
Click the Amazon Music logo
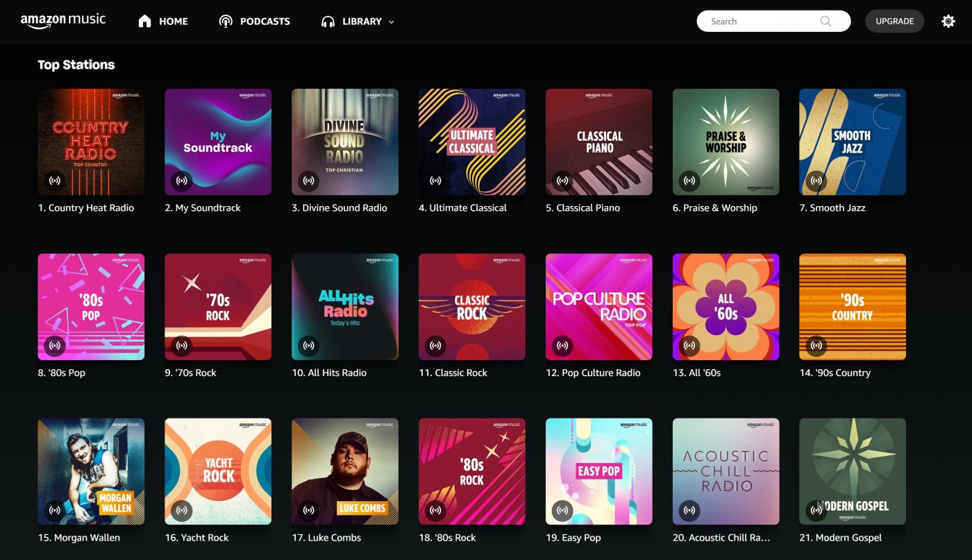(x=63, y=21)
